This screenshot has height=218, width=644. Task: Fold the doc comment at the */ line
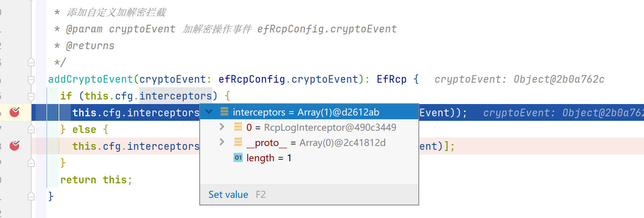pos(31,62)
